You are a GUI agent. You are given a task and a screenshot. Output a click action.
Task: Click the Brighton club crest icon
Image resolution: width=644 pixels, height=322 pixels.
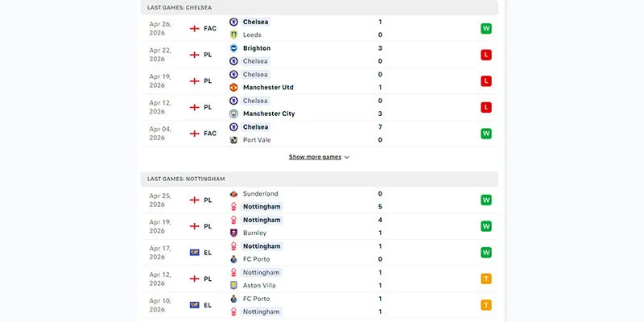pyautogui.click(x=233, y=48)
